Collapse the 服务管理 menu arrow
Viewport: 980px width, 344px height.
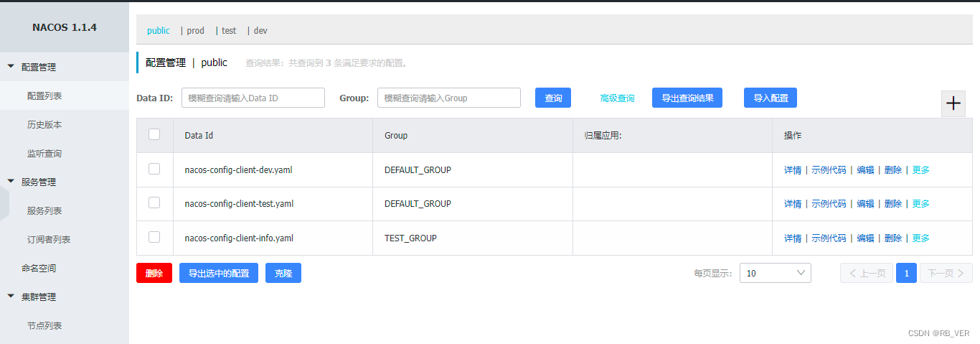11,181
